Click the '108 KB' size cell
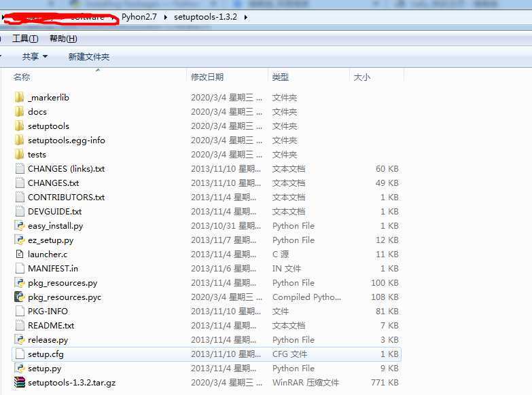The height and width of the screenshot is (395, 532). point(385,297)
